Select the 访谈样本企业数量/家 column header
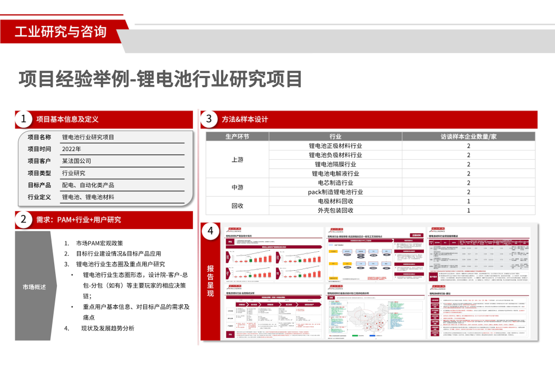555x392 pixels. tap(469, 136)
